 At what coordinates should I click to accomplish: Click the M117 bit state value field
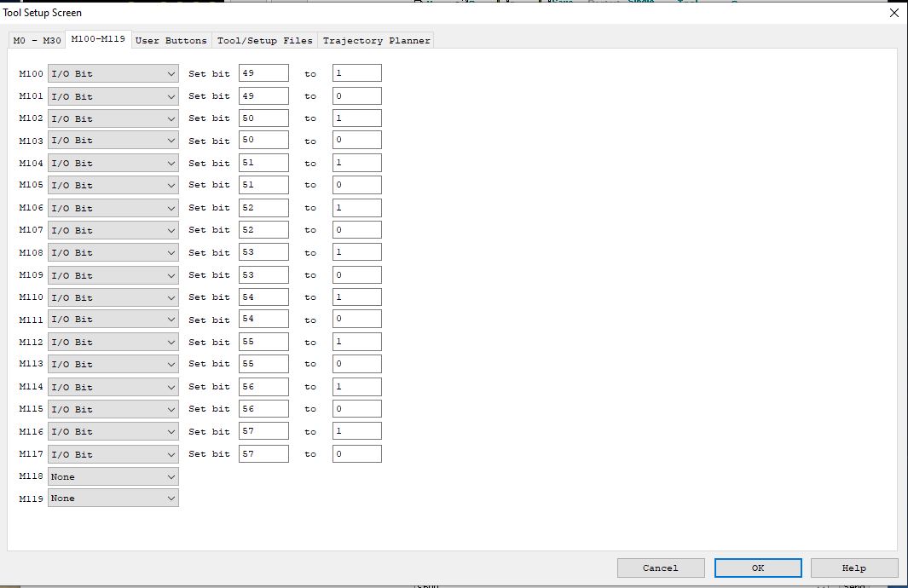[x=356, y=454]
